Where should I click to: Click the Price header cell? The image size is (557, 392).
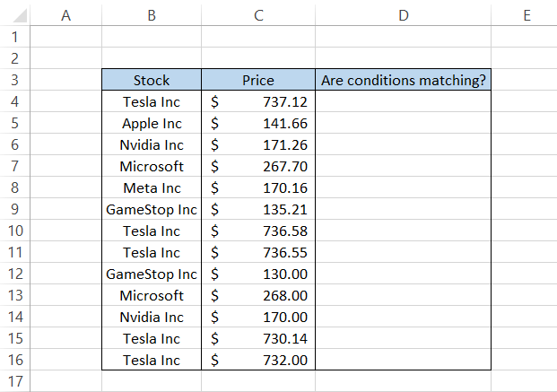pos(258,81)
